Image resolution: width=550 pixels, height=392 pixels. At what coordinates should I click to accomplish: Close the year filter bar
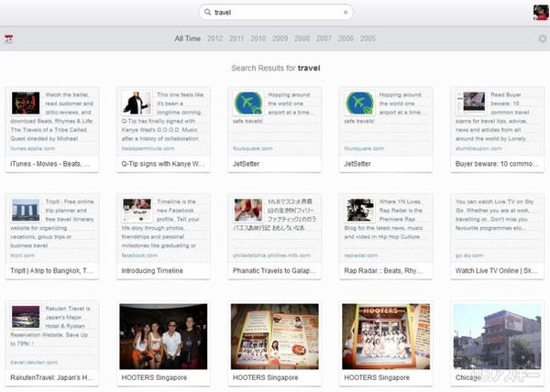coord(543,38)
